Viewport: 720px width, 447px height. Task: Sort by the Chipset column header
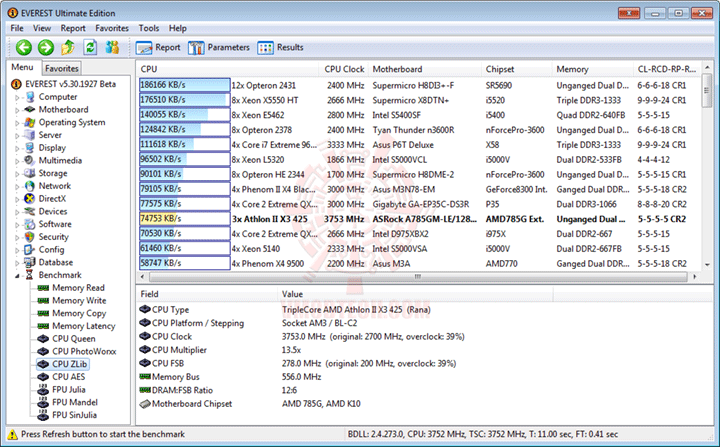pos(517,69)
